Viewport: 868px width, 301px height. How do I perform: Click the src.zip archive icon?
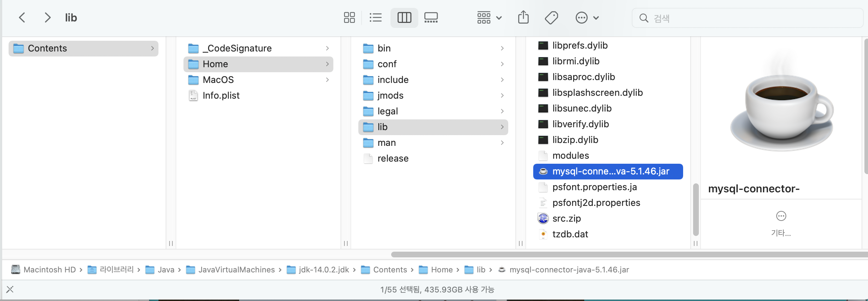543,218
